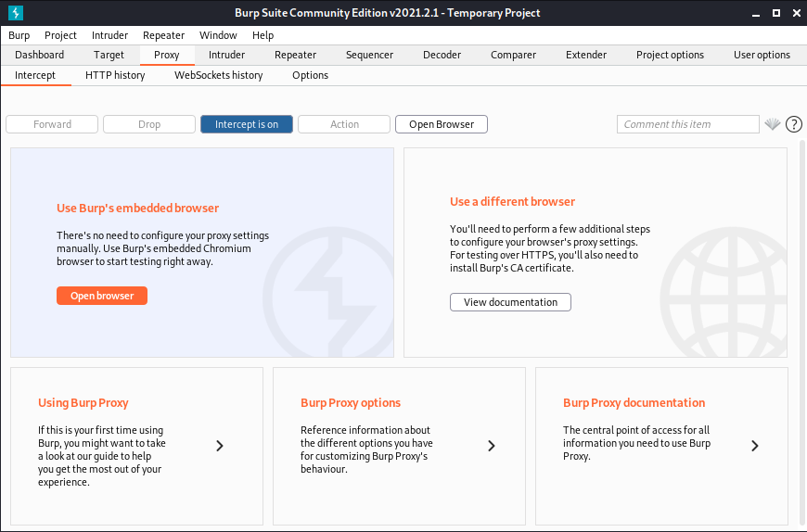Click arrow on Using Burp Proxy card

[x=220, y=446]
